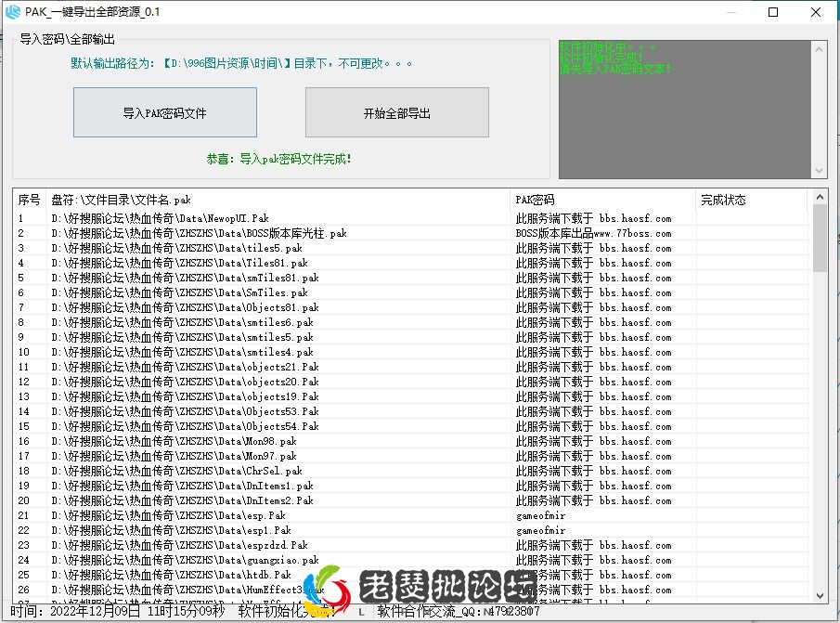
Task: Click the file list scrollbar up arrow
Action: 820,196
